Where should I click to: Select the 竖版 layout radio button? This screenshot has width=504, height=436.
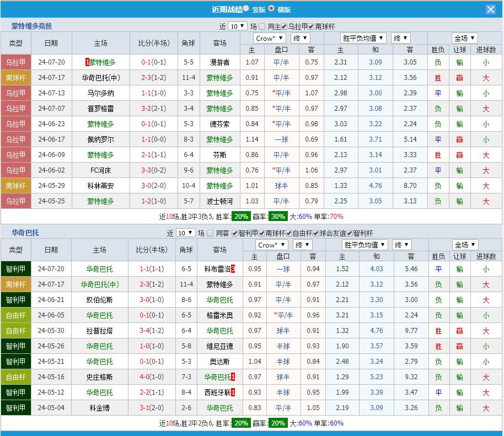click(246, 9)
